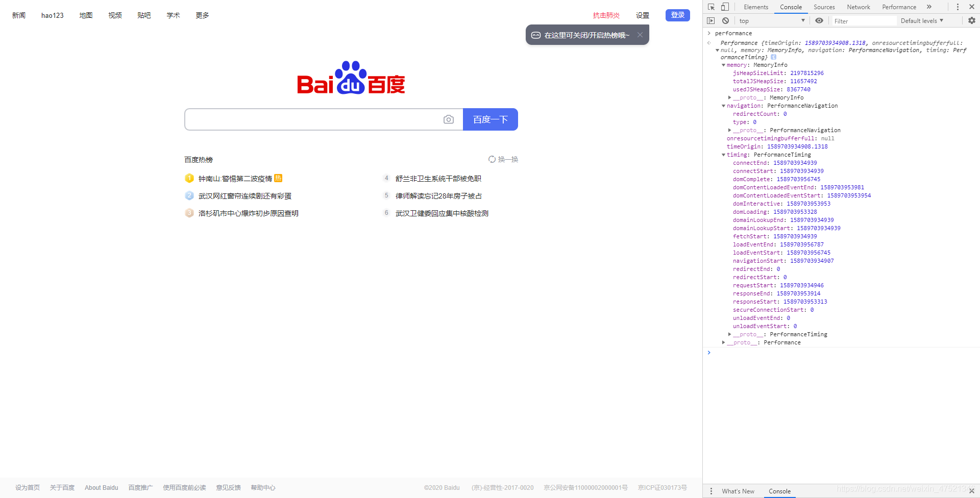Open the 抗击肺炎 link

pos(606,15)
